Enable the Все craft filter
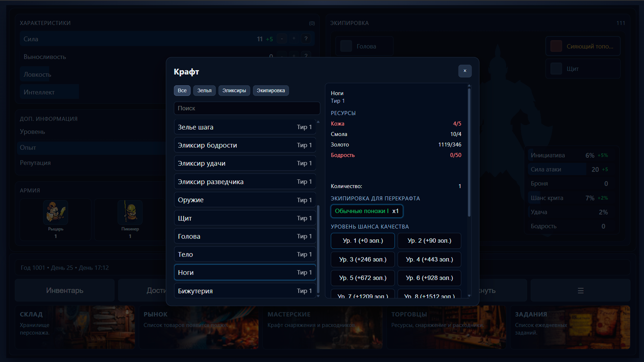This screenshot has height=362, width=644. tap(182, 90)
